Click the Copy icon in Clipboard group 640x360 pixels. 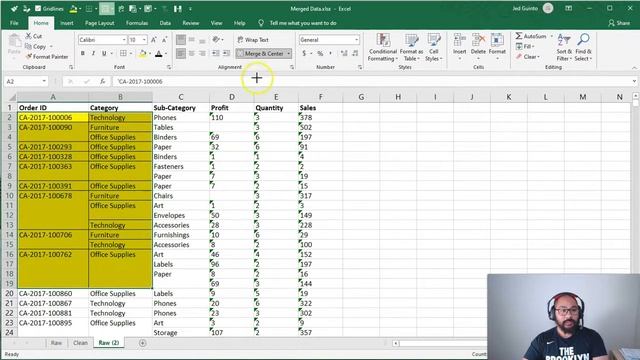coord(28,47)
